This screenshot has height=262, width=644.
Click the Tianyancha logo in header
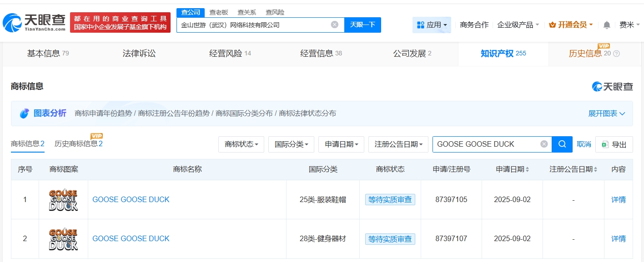click(34, 23)
